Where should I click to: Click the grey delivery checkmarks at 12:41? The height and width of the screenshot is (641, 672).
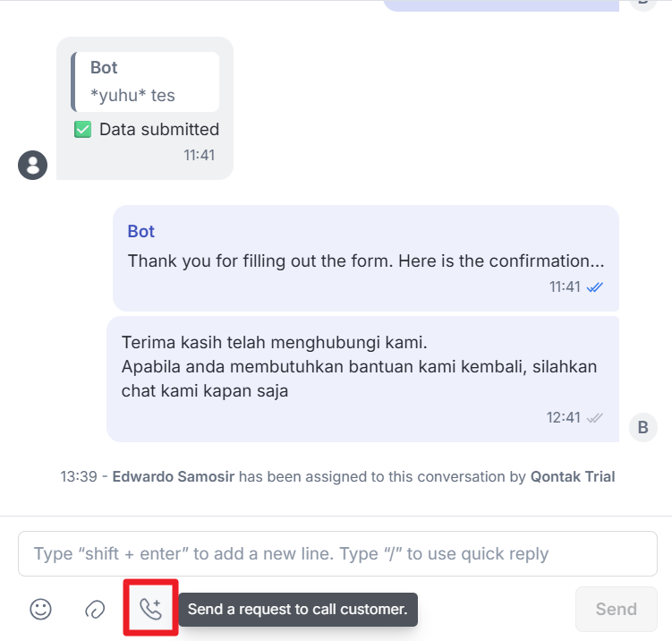(594, 417)
